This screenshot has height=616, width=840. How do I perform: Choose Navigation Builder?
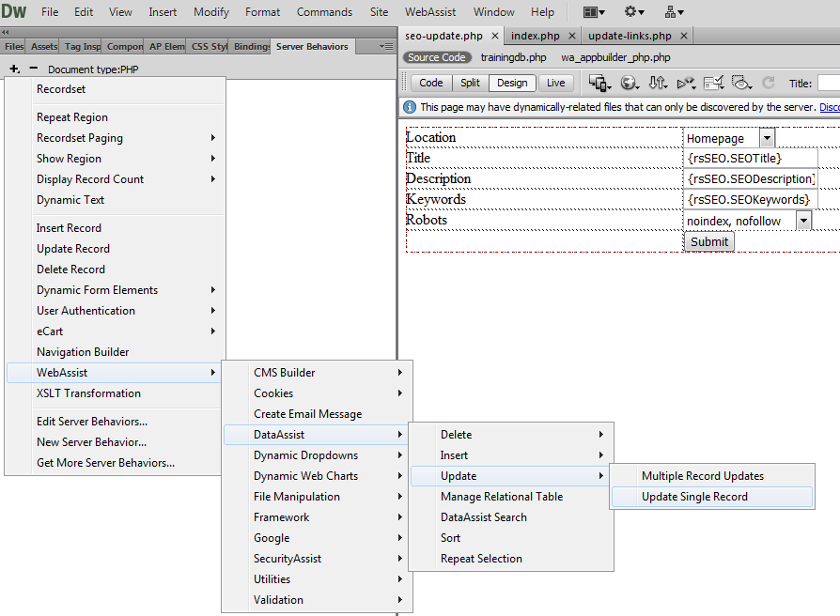click(x=116, y=351)
